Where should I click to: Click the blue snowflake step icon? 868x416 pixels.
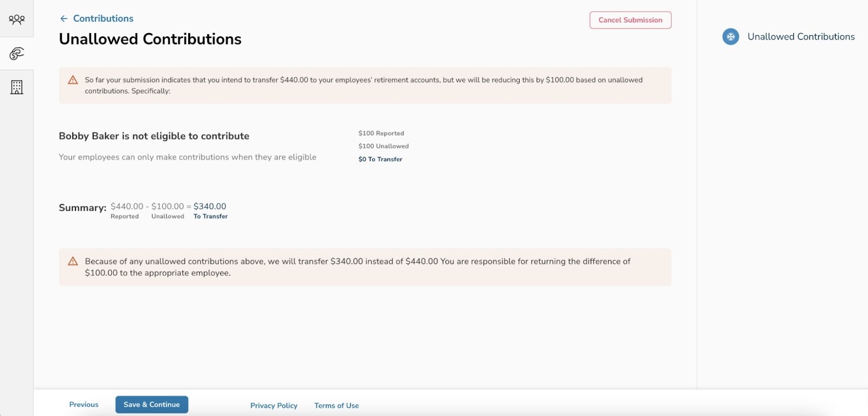[730, 36]
